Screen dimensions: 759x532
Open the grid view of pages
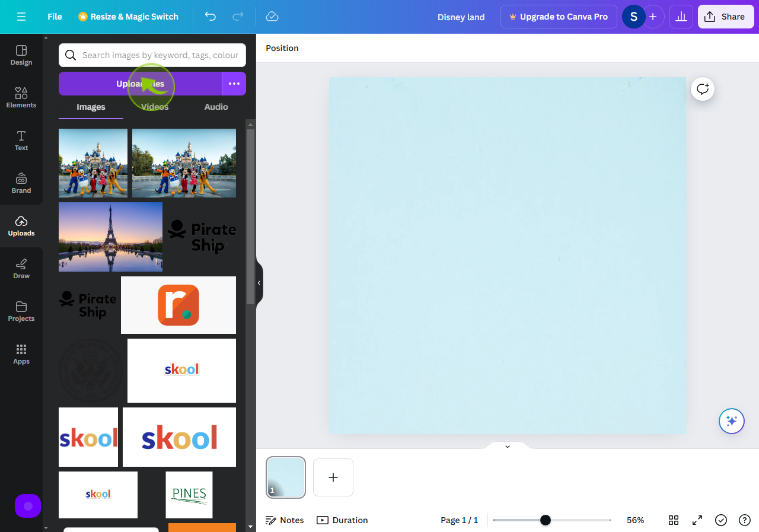[674, 520]
